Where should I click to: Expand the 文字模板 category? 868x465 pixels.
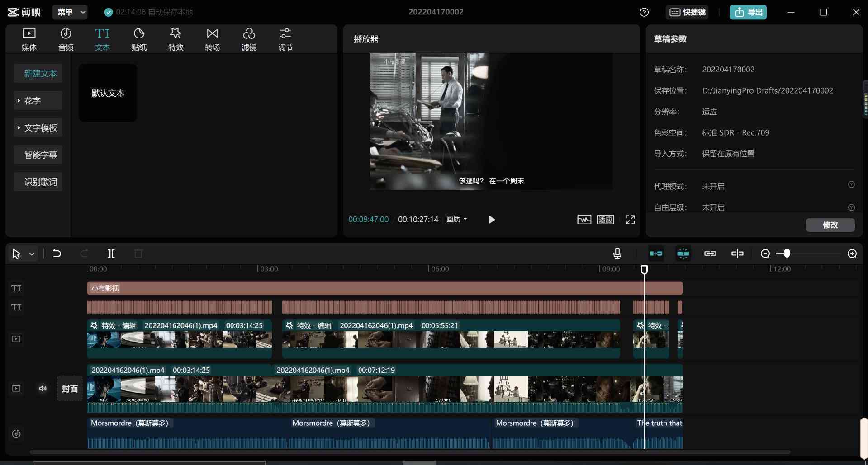[38, 128]
